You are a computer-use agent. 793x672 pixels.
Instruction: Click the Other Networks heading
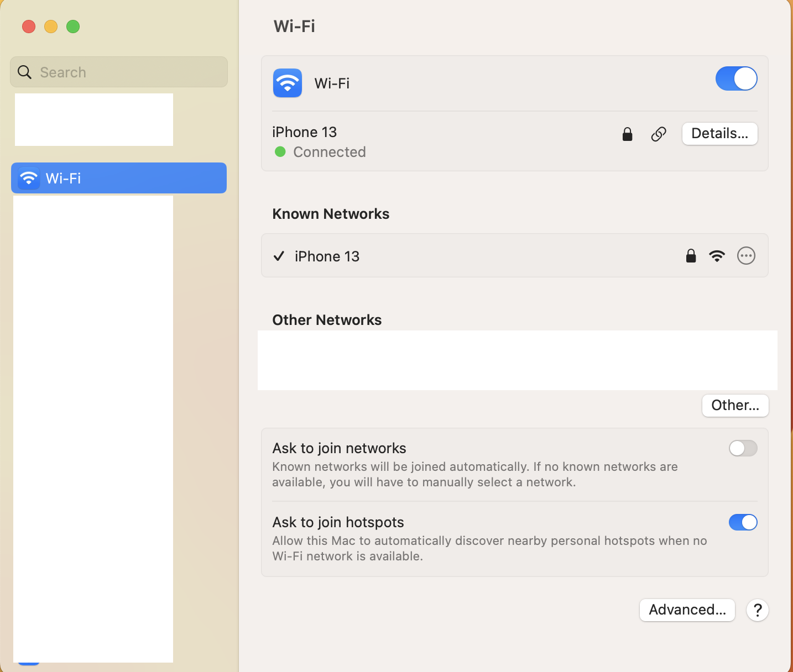pos(327,320)
